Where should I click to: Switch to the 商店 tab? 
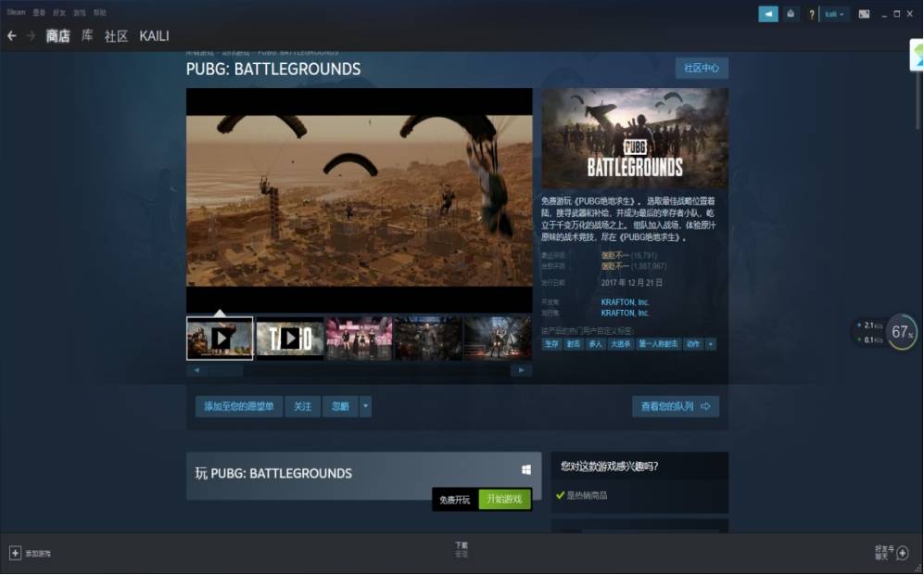pos(57,36)
